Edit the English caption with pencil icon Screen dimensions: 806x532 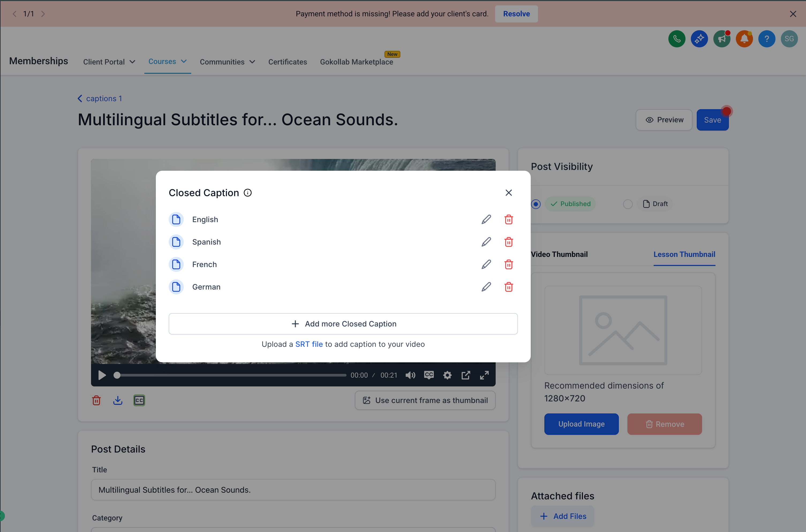pos(486,219)
